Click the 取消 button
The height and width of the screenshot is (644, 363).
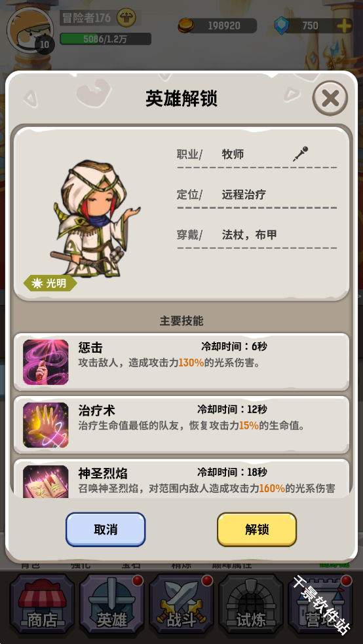click(x=105, y=529)
